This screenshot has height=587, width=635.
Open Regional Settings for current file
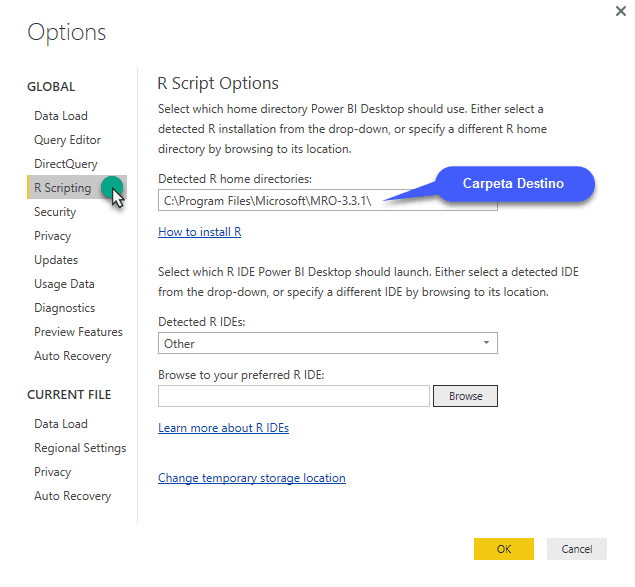pyautogui.click(x=80, y=448)
